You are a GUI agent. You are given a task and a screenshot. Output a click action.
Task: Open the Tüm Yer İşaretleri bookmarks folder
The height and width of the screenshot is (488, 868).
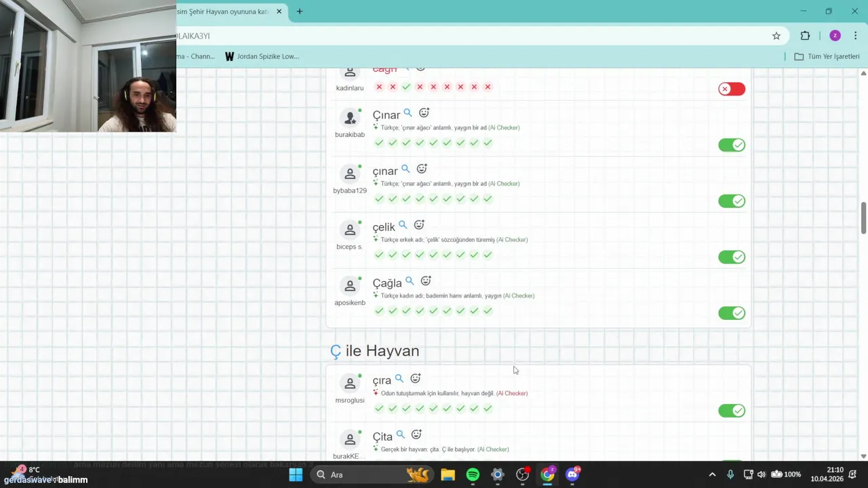[827, 56]
